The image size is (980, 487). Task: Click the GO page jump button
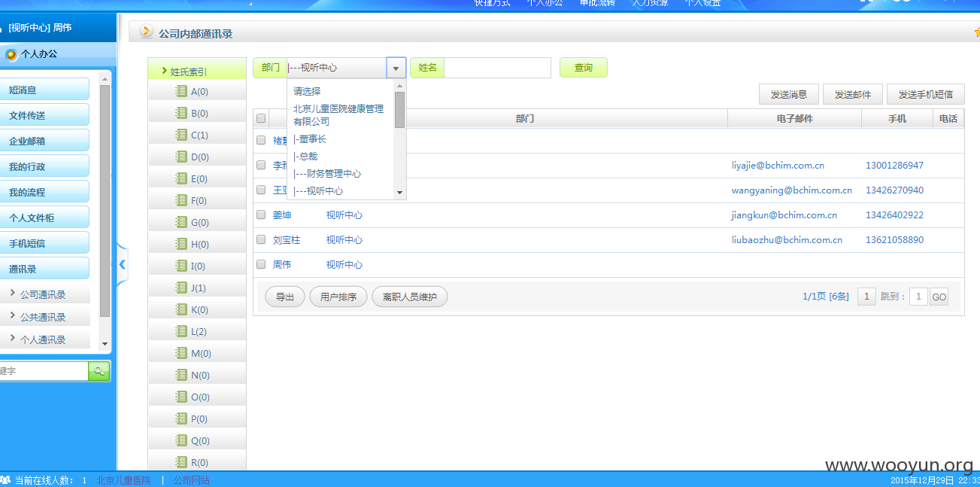pyautogui.click(x=939, y=297)
